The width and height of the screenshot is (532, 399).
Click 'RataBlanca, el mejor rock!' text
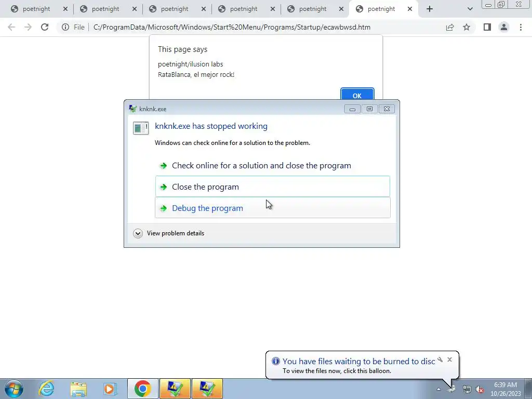click(x=196, y=75)
